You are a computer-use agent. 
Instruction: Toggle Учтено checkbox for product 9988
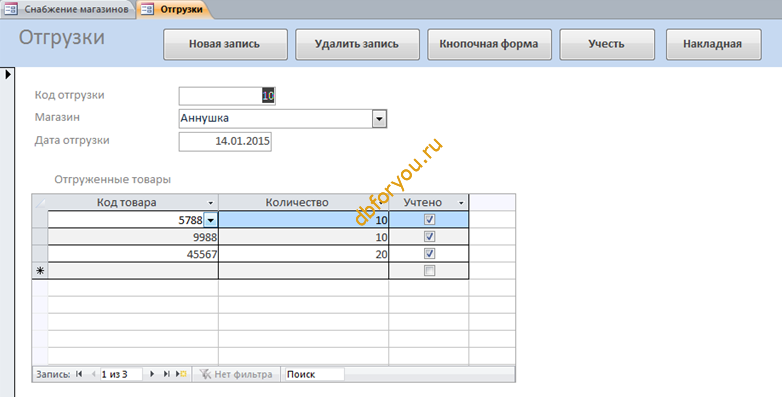pos(429,236)
